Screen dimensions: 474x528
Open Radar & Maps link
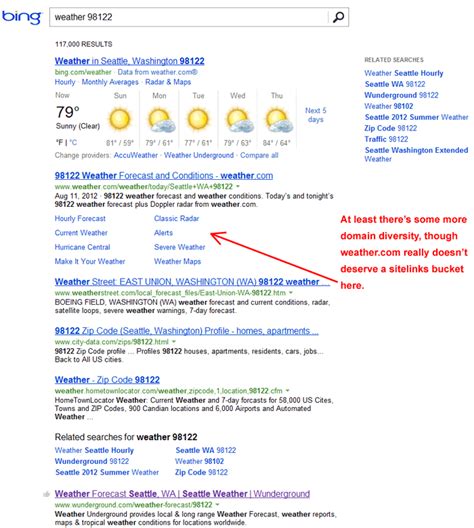[x=168, y=82]
